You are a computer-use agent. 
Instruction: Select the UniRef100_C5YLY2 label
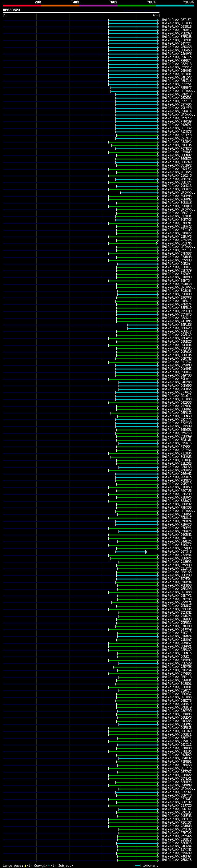(177, 118)
